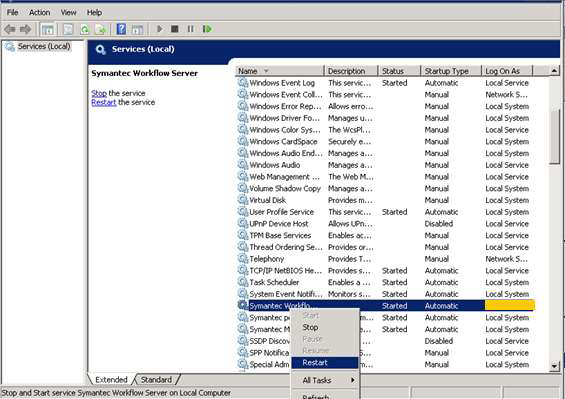Click the scrollbar down arrow in services list
565x399 pixels.
[555, 367]
